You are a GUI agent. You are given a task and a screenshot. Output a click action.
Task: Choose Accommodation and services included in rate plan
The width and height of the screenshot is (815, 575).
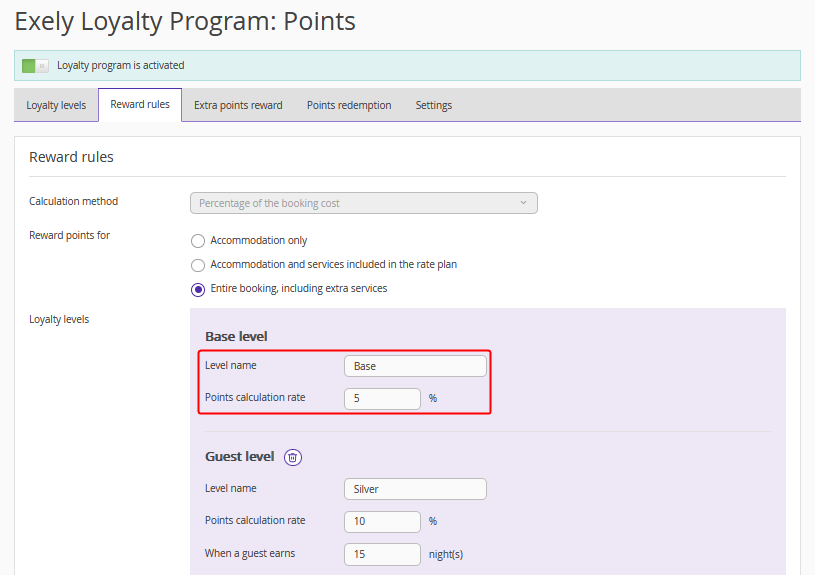coord(198,265)
